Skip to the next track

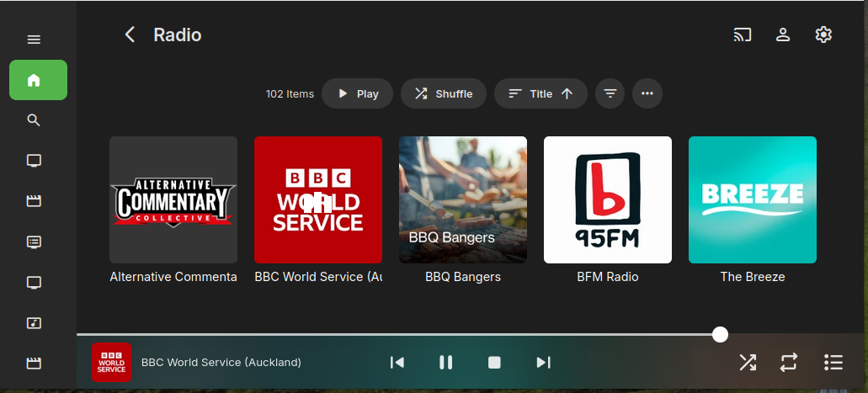coord(544,363)
